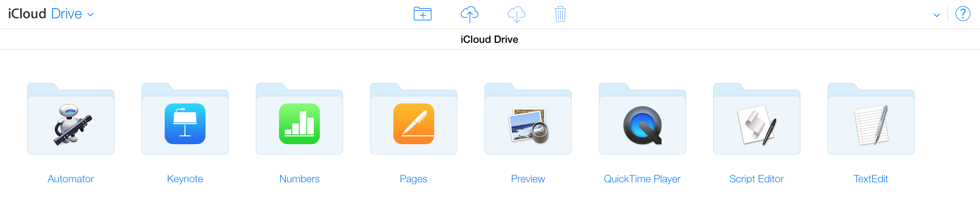
Task: Click the TextEdit folder name text
Action: click(870, 179)
